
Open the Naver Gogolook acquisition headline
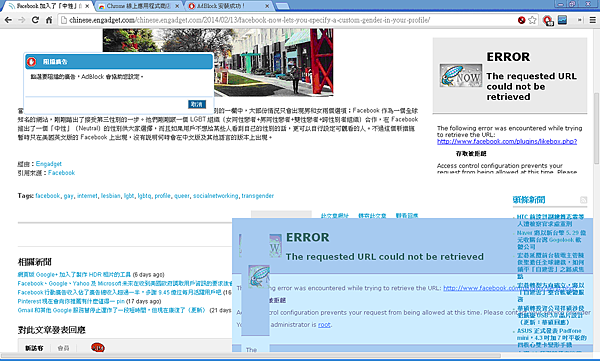pyautogui.click(x=551, y=240)
